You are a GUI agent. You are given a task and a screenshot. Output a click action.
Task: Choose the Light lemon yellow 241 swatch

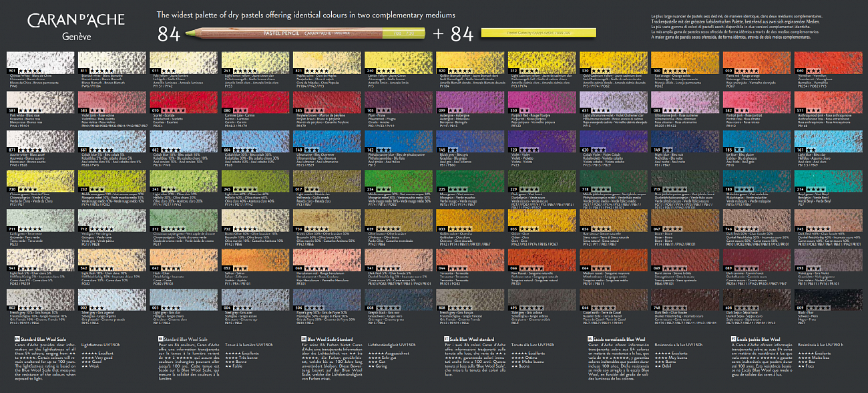click(256, 62)
